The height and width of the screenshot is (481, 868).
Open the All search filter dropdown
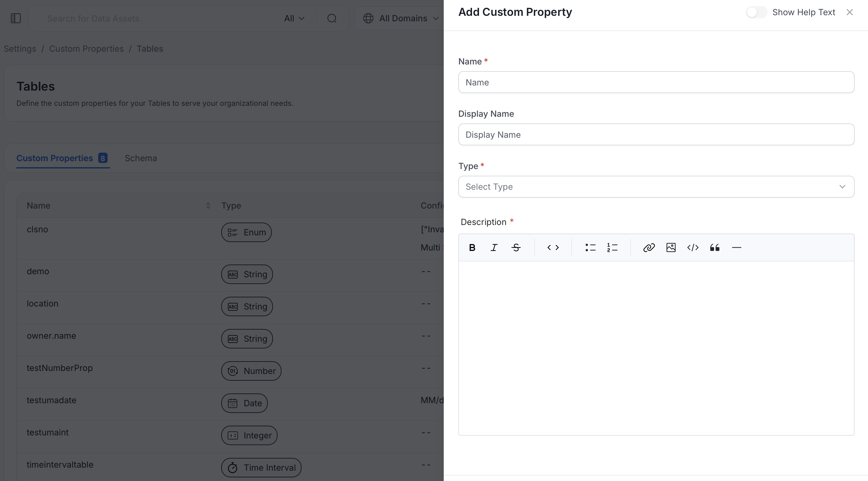tap(294, 18)
